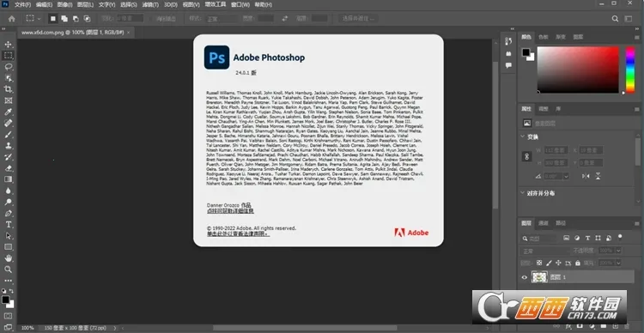Select the Horizontal Type tool
This screenshot has width=644, height=333.
pos(9,225)
